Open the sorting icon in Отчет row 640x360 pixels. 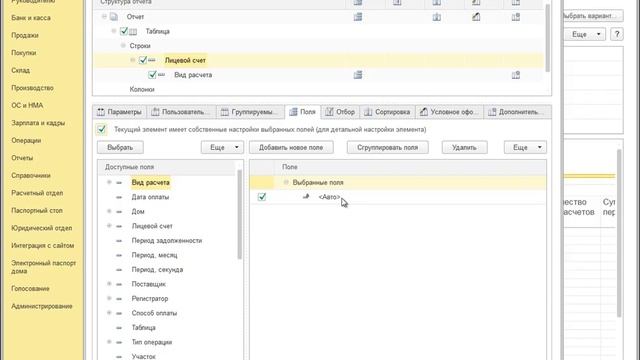(x=437, y=17)
